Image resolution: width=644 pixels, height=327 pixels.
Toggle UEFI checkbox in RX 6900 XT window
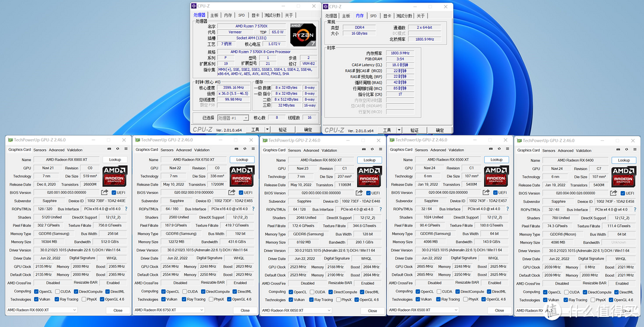click(113, 192)
